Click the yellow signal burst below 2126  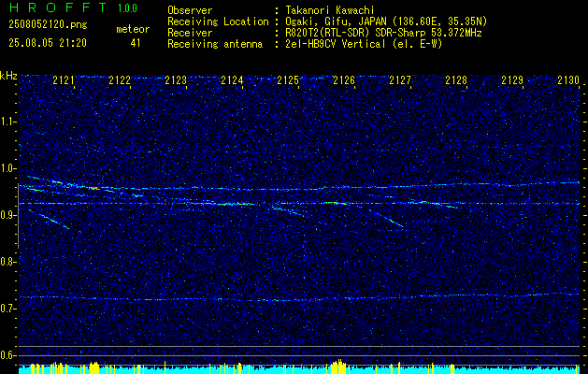coord(339,366)
